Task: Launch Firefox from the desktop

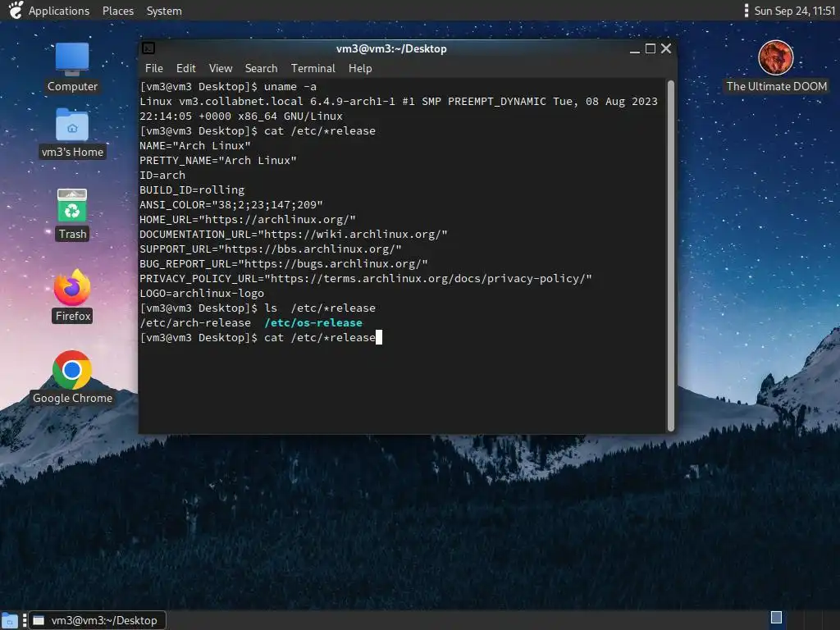Action: point(72,295)
